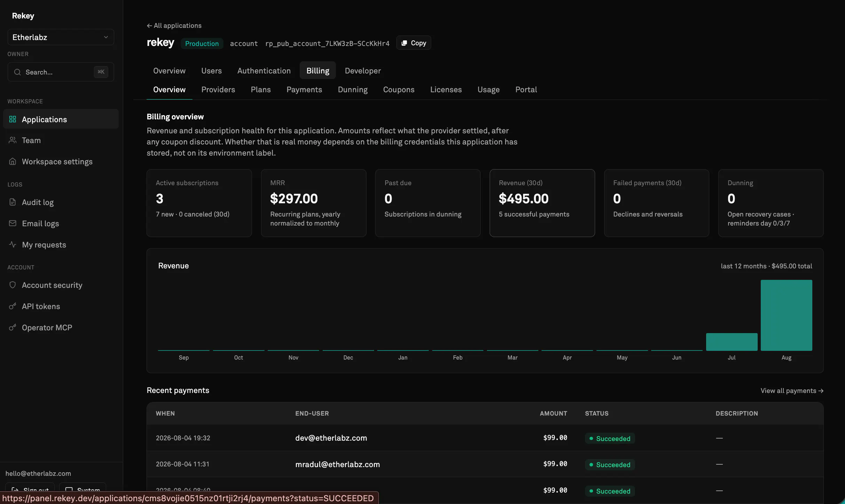Switch to the Dunning sub-tab
This screenshot has height=504, width=845.
[353, 89]
